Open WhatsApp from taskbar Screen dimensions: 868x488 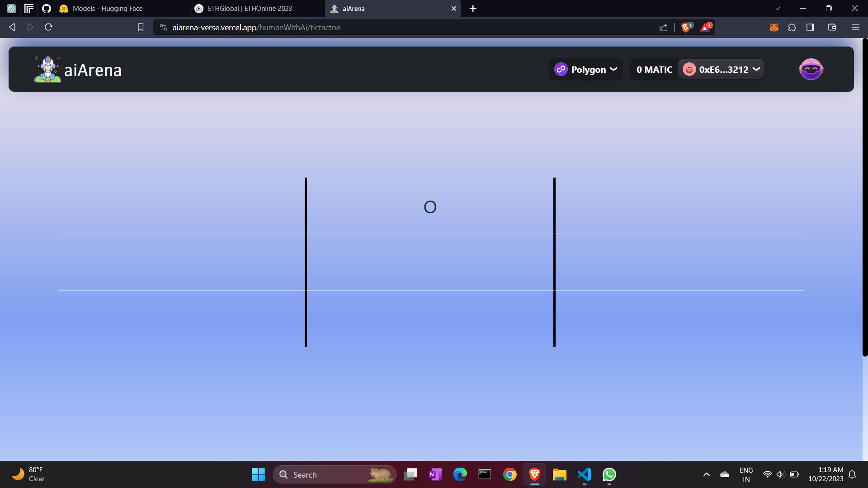click(609, 474)
